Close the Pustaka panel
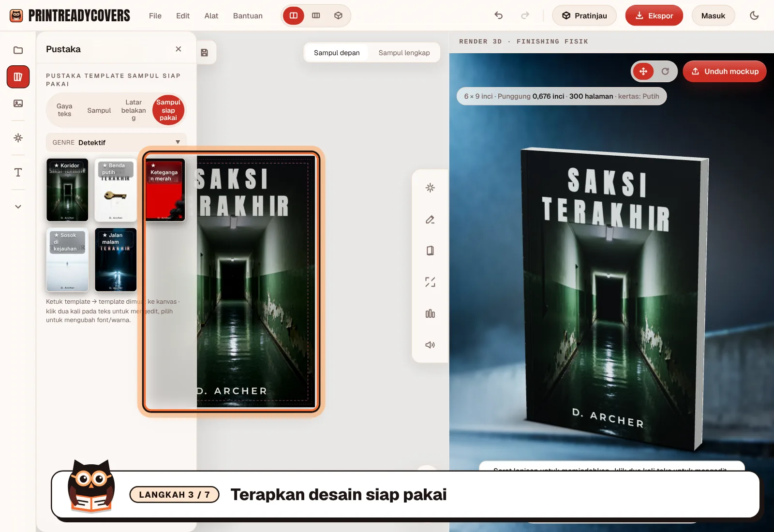This screenshot has width=774, height=532. [x=179, y=49]
